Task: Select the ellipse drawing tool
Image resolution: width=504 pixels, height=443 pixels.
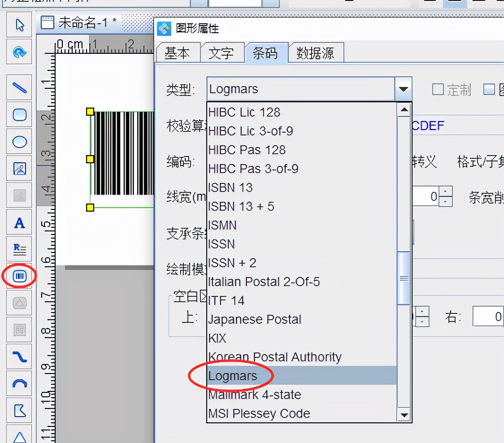Action: coord(19,141)
